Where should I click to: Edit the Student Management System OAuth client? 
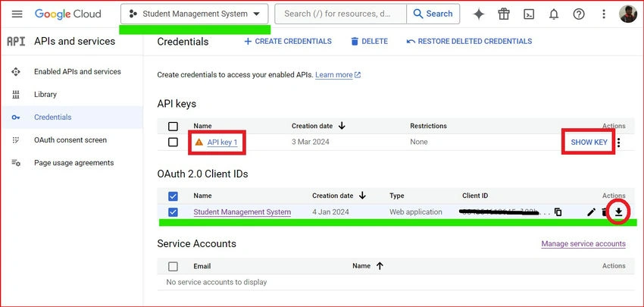click(x=591, y=212)
